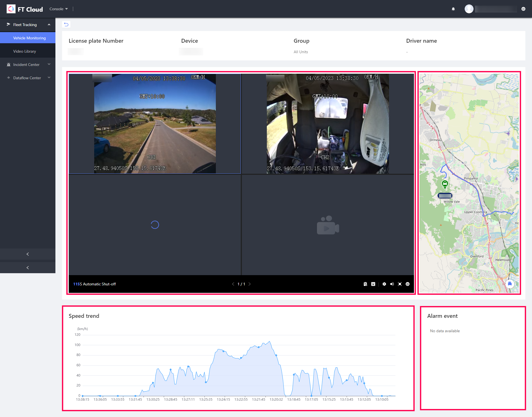Open the notification bell

coord(453,9)
